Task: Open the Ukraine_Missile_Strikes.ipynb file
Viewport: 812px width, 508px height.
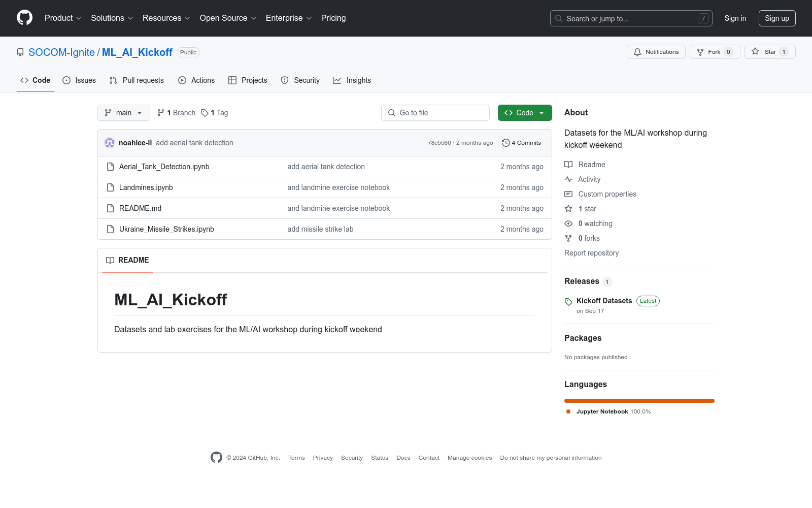Action: 166,229
